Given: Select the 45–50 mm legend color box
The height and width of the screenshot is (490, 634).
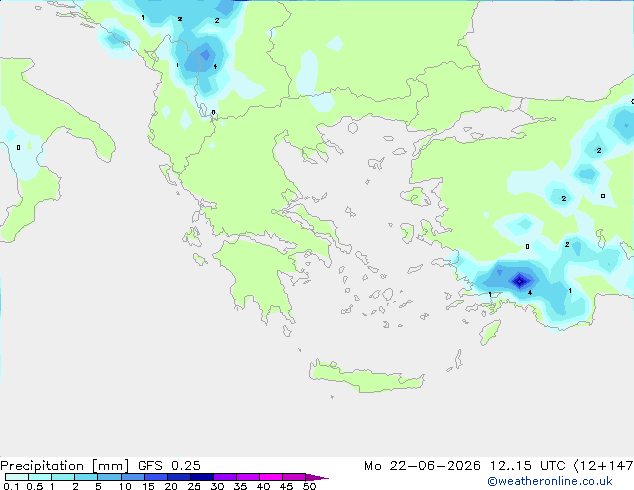Looking at the screenshot, I should click(x=294, y=477).
